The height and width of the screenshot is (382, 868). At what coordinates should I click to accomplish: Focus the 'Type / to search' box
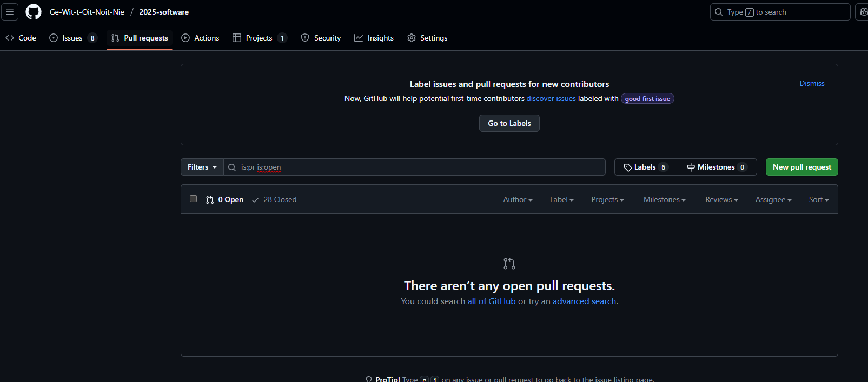[780, 12]
